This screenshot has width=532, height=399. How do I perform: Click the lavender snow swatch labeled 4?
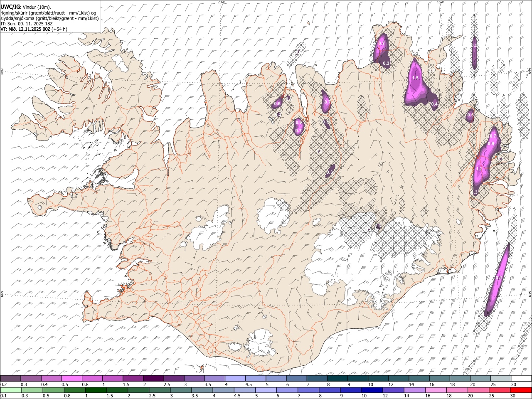tap(235, 379)
